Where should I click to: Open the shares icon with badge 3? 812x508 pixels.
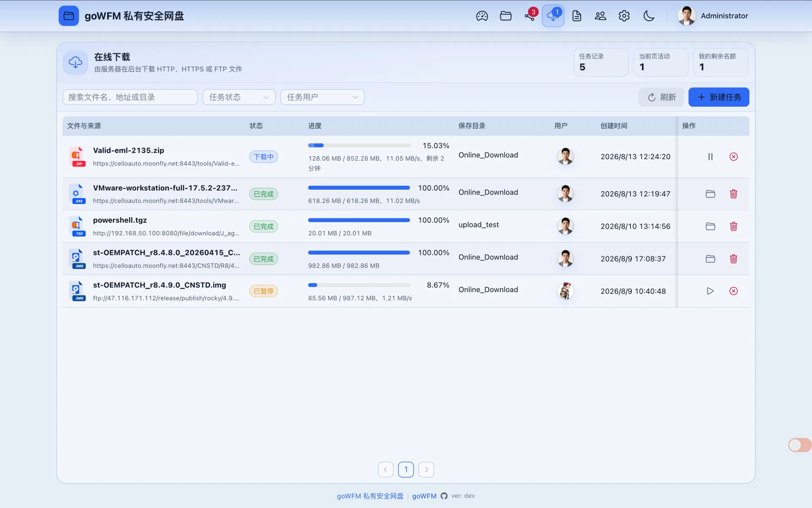pos(530,16)
